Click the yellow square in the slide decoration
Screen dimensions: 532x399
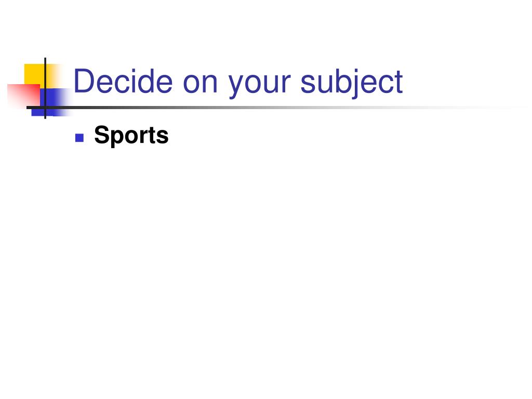point(36,75)
